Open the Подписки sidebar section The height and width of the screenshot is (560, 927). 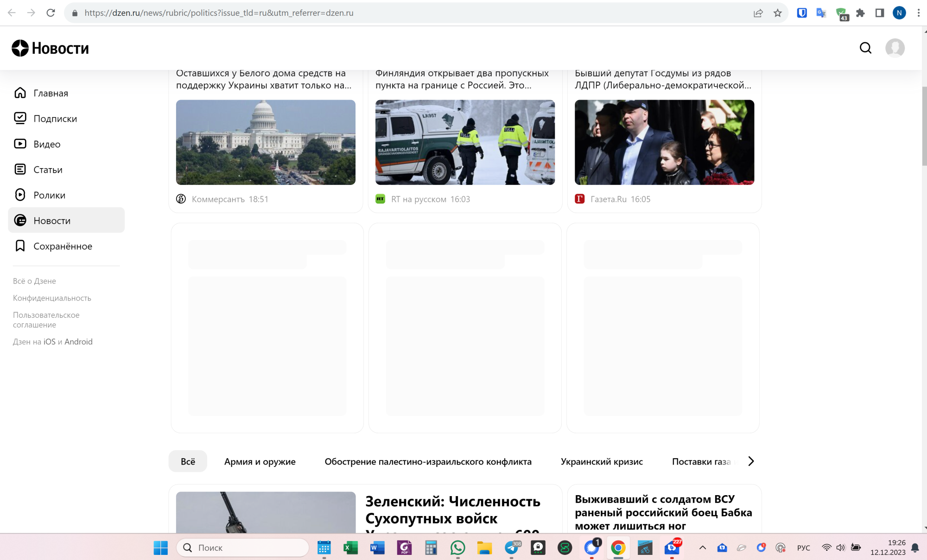(55, 118)
